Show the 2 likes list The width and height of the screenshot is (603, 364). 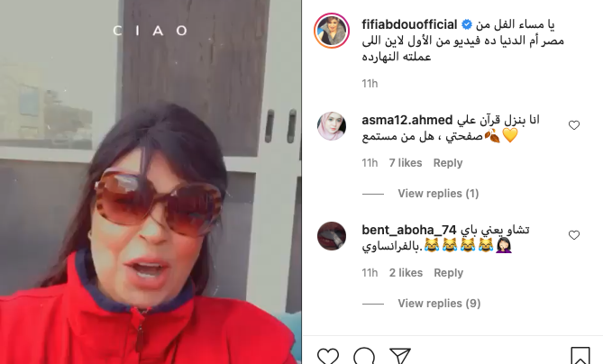[x=406, y=273]
